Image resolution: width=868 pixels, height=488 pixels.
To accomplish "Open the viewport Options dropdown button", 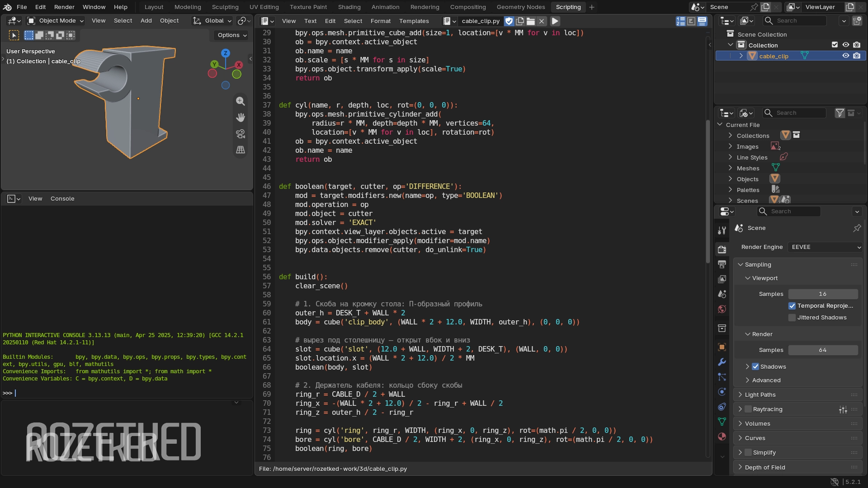I will (231, 35).
